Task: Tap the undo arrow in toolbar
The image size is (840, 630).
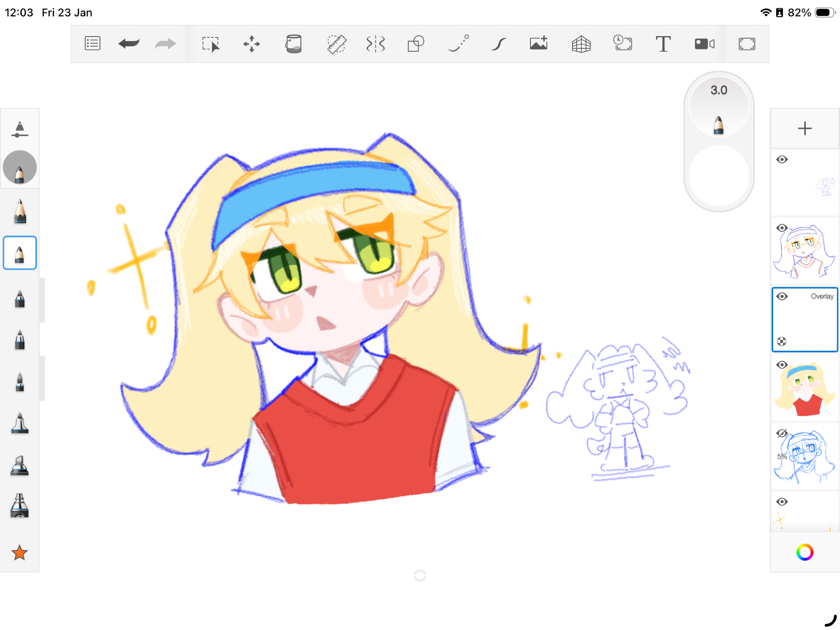Action: pos(129,44)
